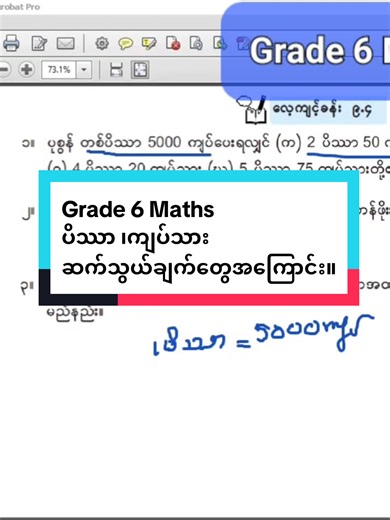Click question number ၃။
This screenshot has width=390, height=520.
tap(27, 286)
